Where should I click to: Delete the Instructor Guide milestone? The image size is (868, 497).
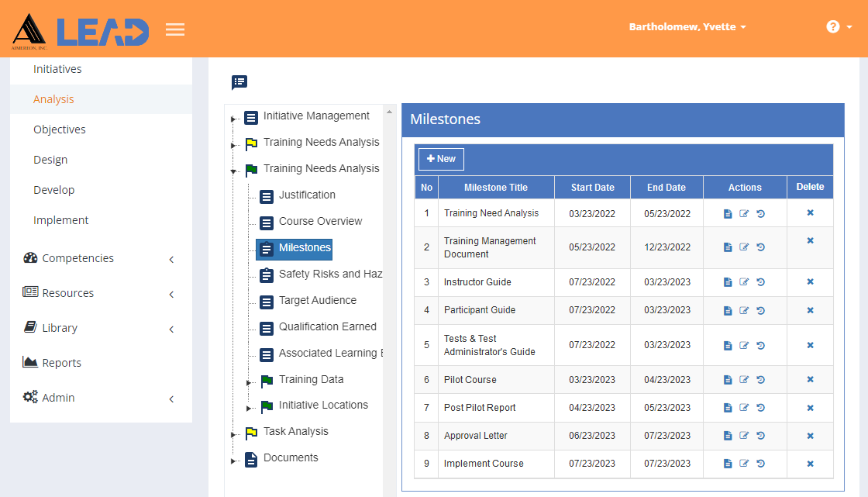[810, 281]
